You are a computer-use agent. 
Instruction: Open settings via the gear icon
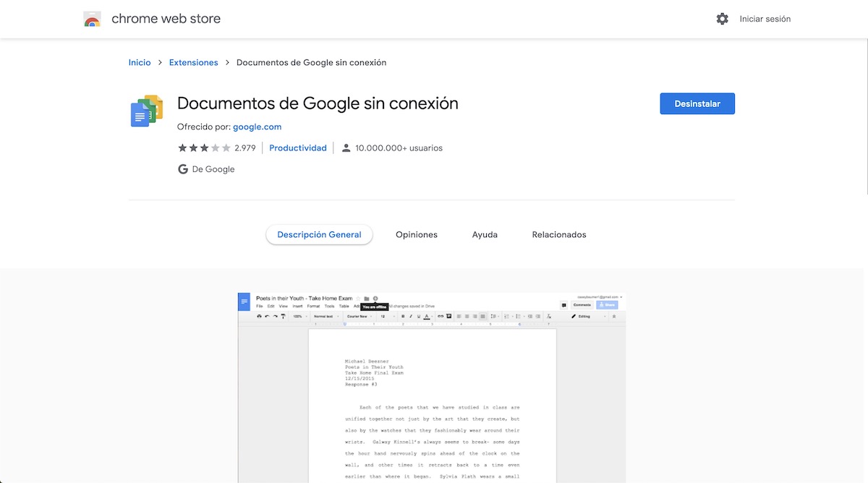point(722,19)
